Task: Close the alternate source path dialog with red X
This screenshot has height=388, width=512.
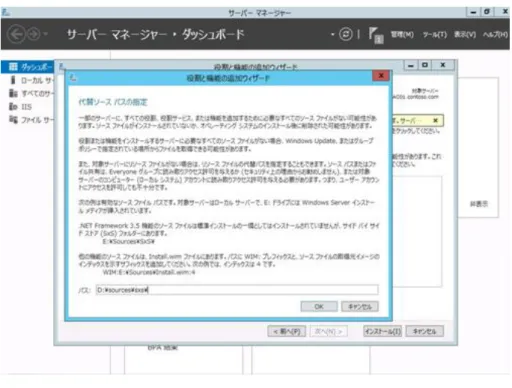Action: (381, 76)
